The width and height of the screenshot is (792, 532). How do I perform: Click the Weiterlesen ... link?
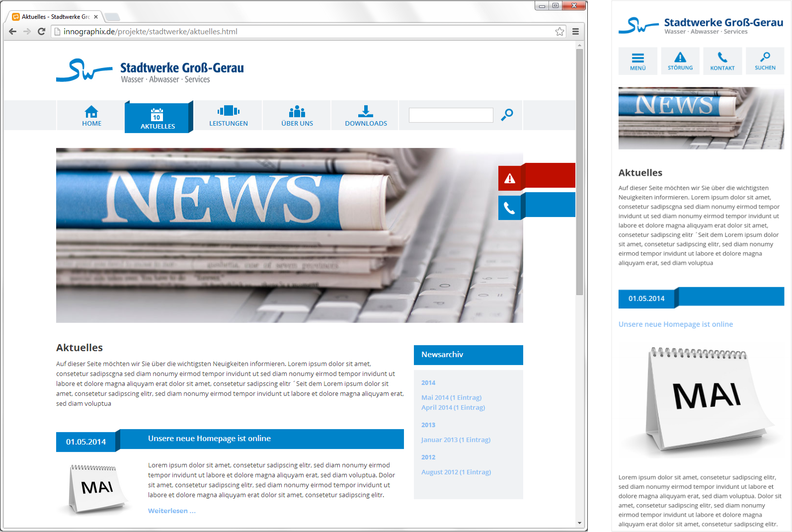click(x=172, y=511)
